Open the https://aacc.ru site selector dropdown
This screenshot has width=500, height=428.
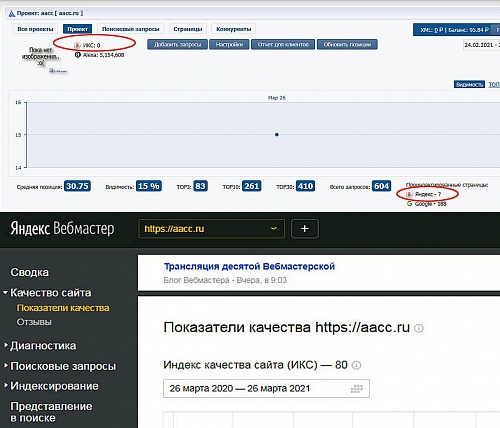(x=211, y=229)
